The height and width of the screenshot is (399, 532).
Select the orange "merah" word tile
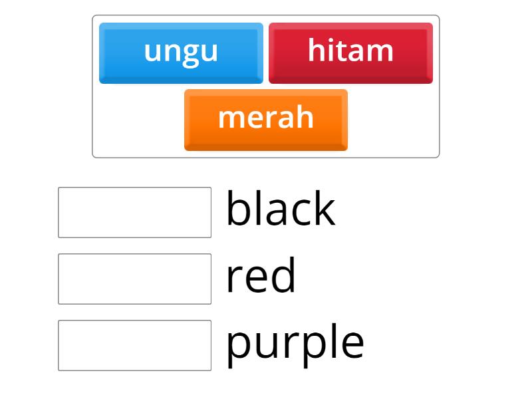[x=265, y=119]
